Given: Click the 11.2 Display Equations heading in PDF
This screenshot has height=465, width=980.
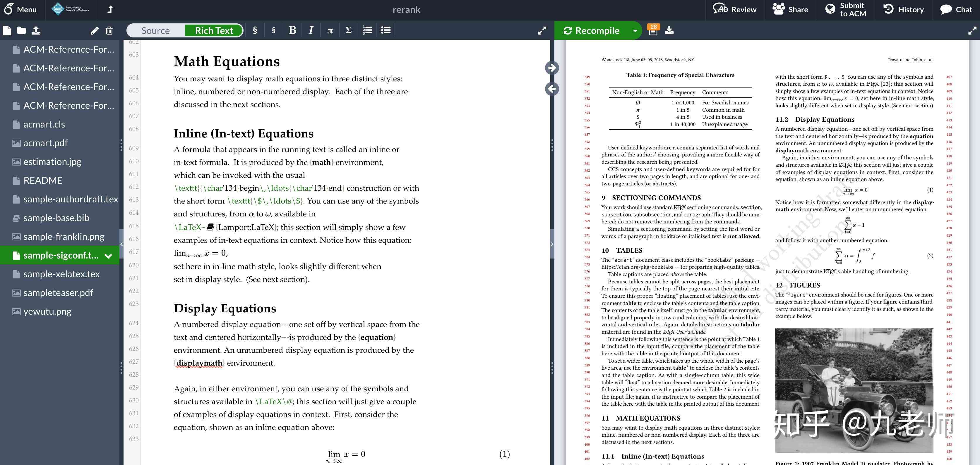Looking at the screenshot, I should [815, 119].
